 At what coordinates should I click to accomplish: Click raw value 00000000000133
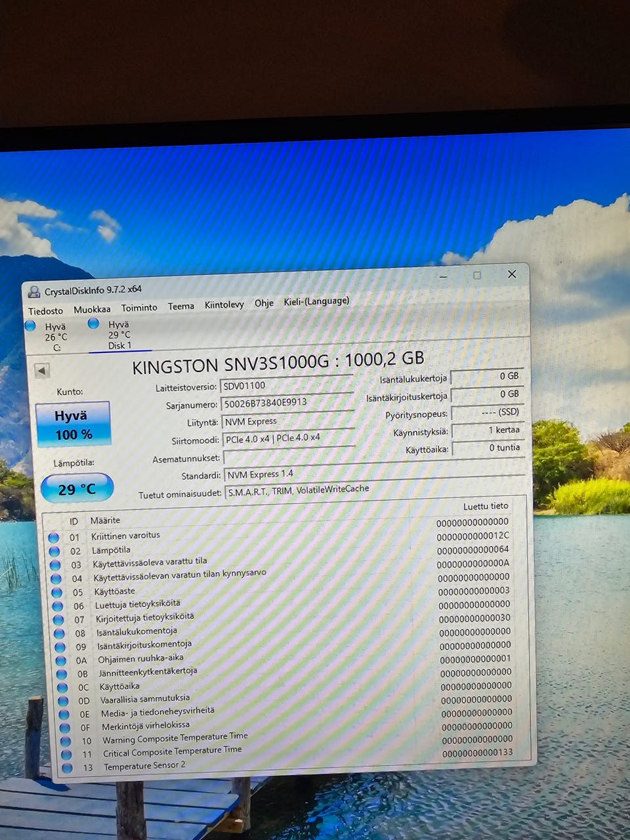click(478, 753)
